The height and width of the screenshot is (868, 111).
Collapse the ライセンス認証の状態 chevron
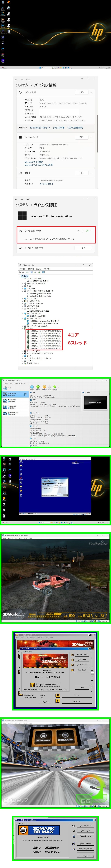click(91, 231)
